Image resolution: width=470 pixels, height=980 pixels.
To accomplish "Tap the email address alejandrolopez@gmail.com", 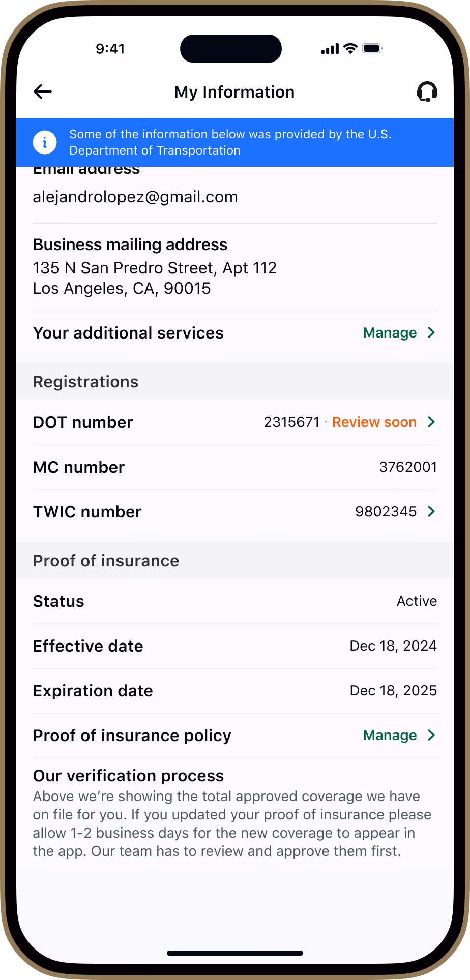I will [135, 197].
